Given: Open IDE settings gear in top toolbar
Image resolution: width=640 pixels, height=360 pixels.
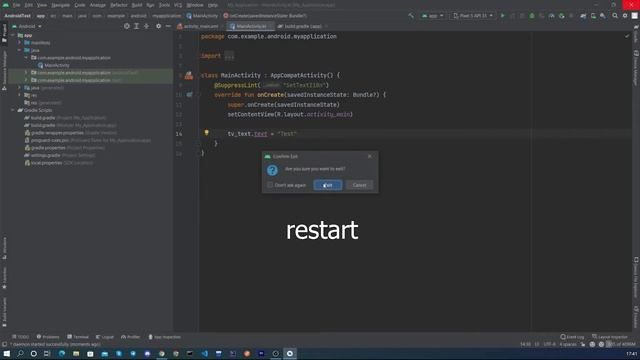Looking at the screenshot, I should pos(625,16).
